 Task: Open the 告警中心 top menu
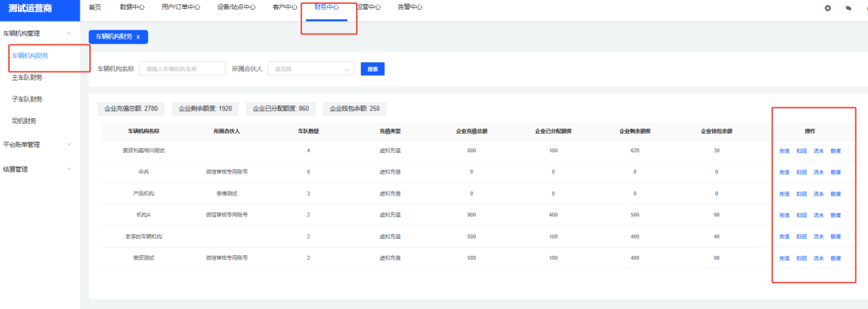410,7
